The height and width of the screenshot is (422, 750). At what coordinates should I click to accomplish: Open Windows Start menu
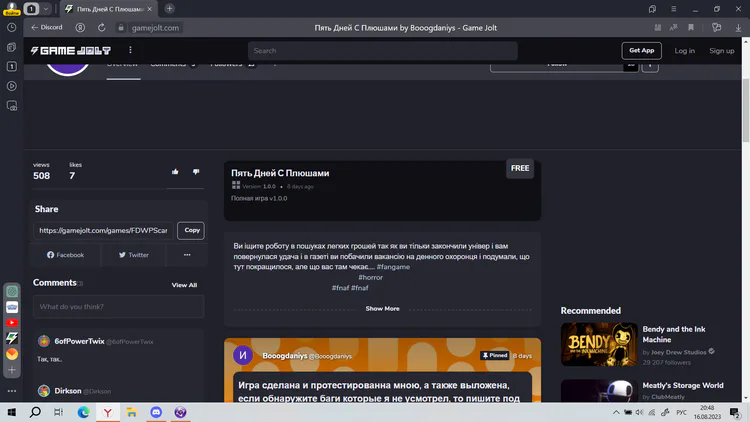11,412
